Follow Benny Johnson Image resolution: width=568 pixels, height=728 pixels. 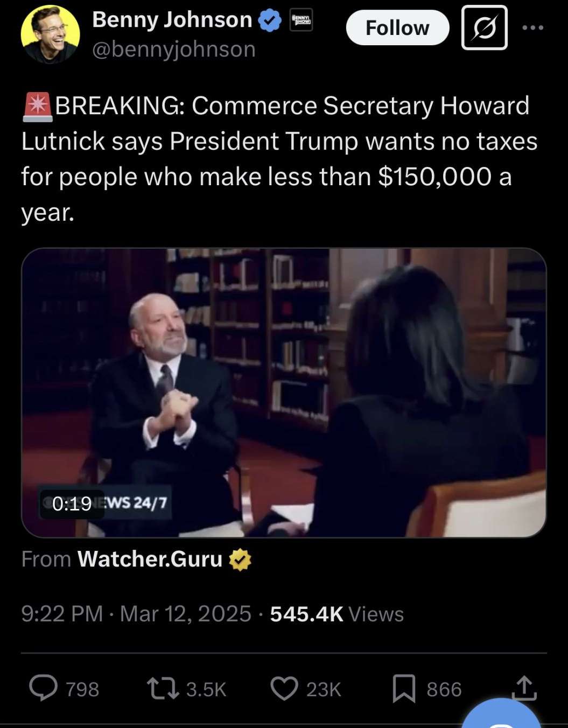coord(397,27)
